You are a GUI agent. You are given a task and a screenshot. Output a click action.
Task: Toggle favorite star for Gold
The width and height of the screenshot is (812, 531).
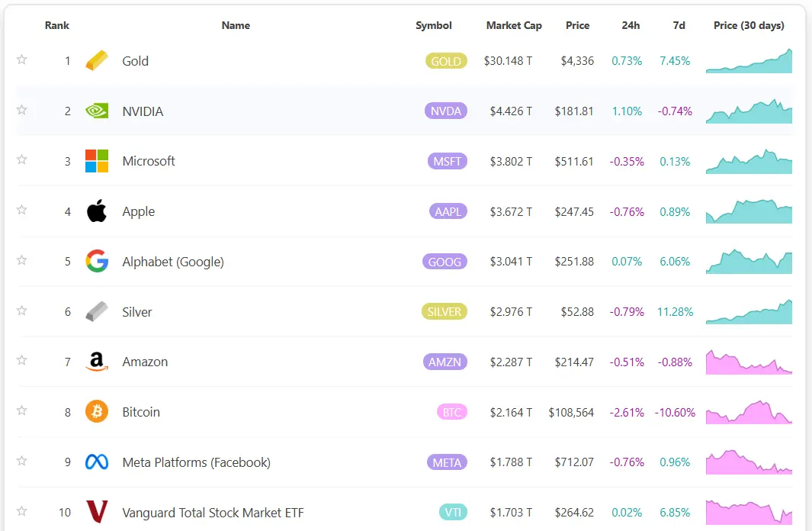22,60
